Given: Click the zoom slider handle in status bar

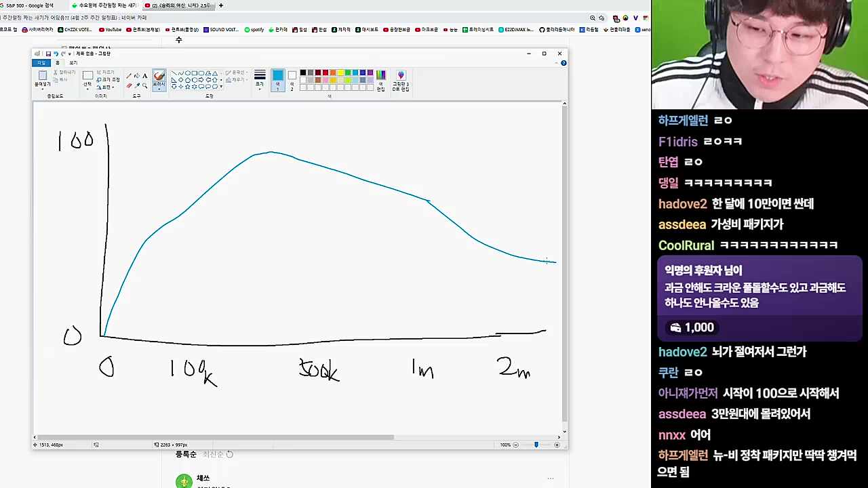Looking at the screenshot, I should (x=536, y=445).
